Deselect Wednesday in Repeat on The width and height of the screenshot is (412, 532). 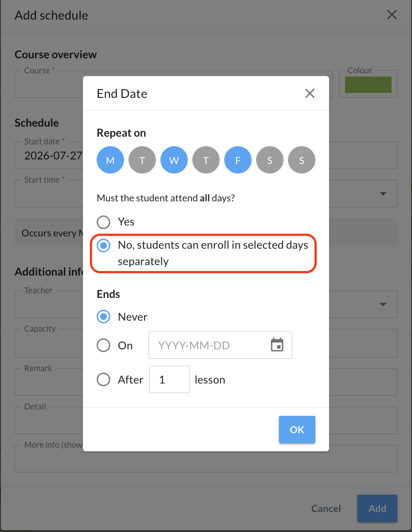(x=174, y=160)
